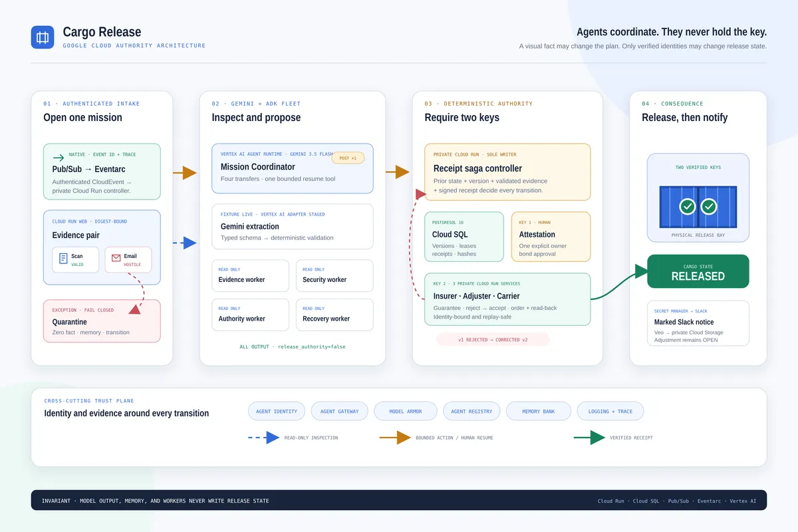The image size is (798, 532).
Task: Select the Evidence worker box
Action: click(x=250, y=275)
